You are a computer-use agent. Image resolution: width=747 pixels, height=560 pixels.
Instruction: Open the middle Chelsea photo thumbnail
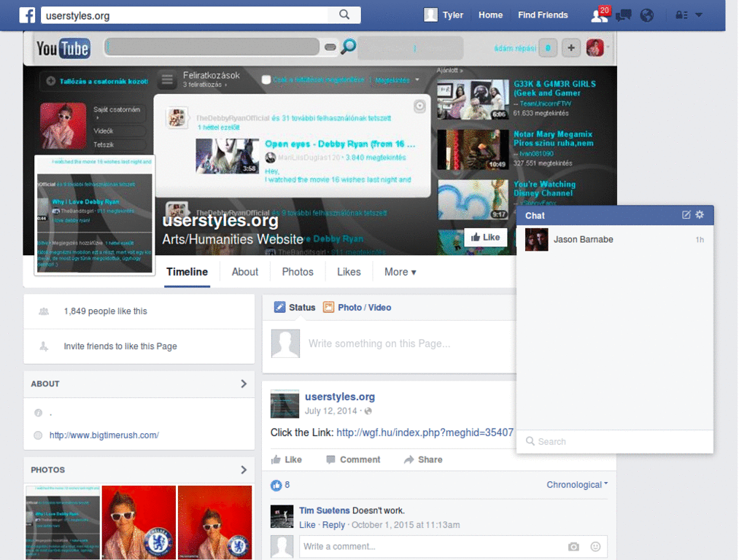[x=139, y=522]
